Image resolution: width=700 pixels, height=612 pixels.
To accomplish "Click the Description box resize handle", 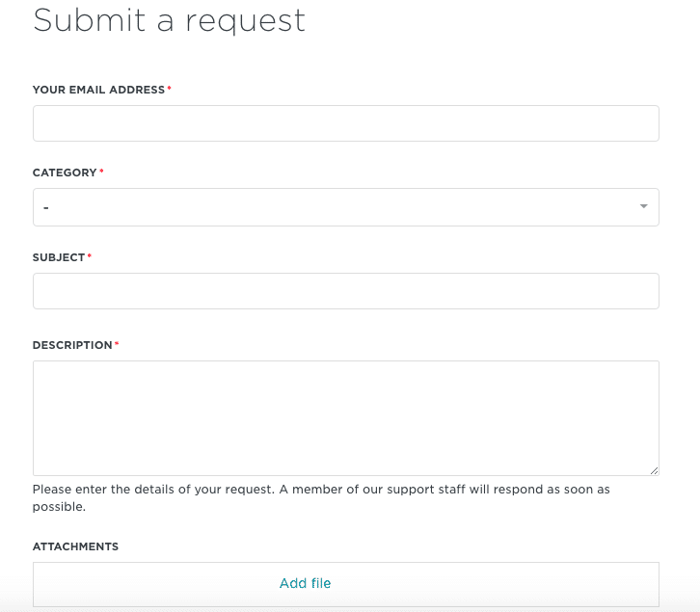I will pos(655,470).
